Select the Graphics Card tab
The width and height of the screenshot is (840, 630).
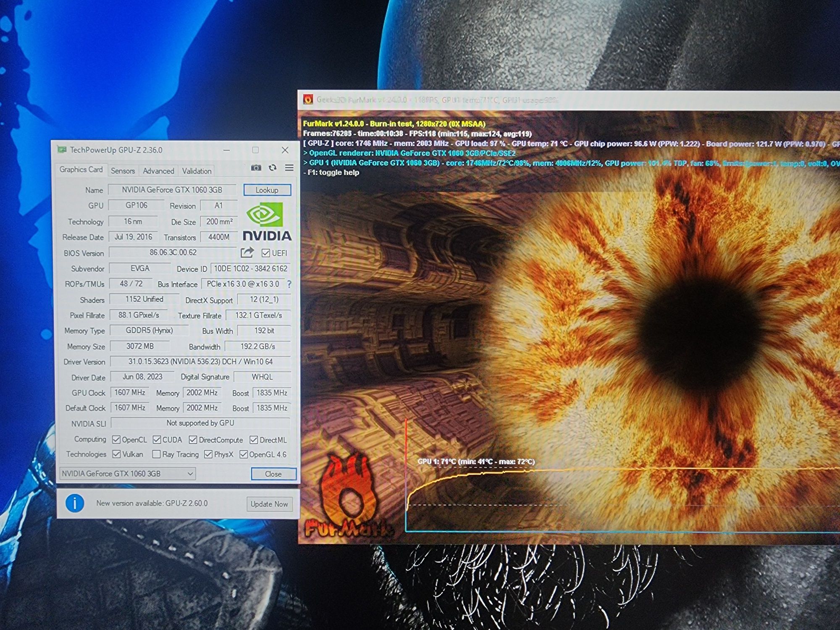[x=81, y=170]
